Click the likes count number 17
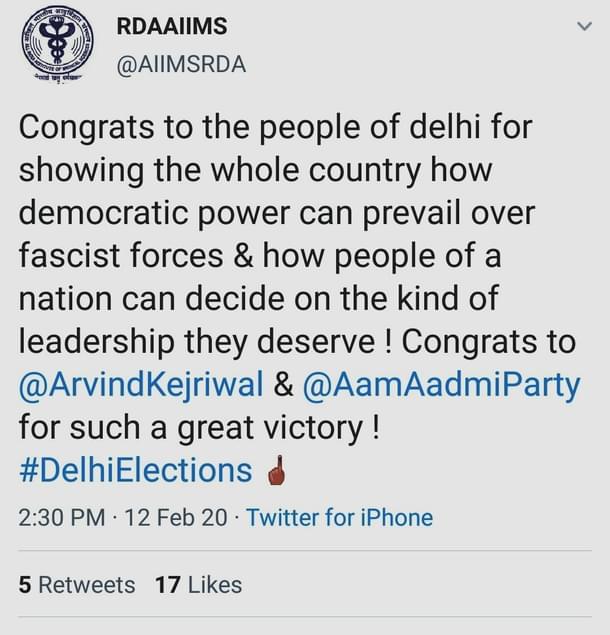 click(x=167, y=585)
